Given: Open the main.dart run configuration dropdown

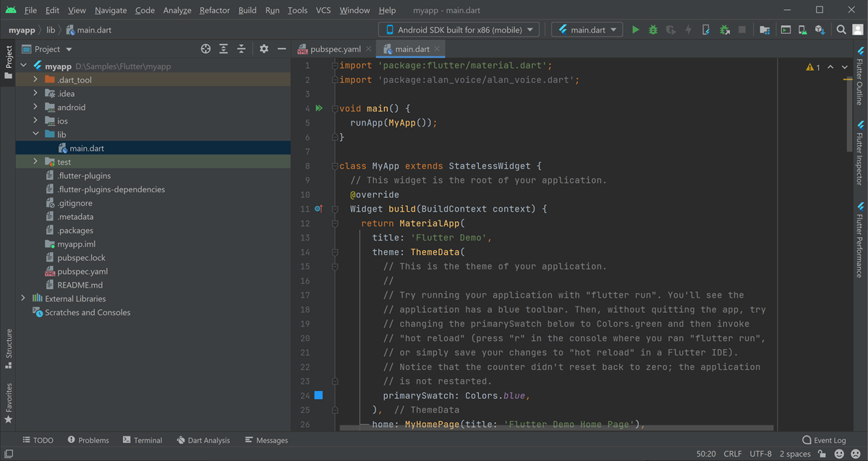Looking at the screenshot, I should 587,30.
